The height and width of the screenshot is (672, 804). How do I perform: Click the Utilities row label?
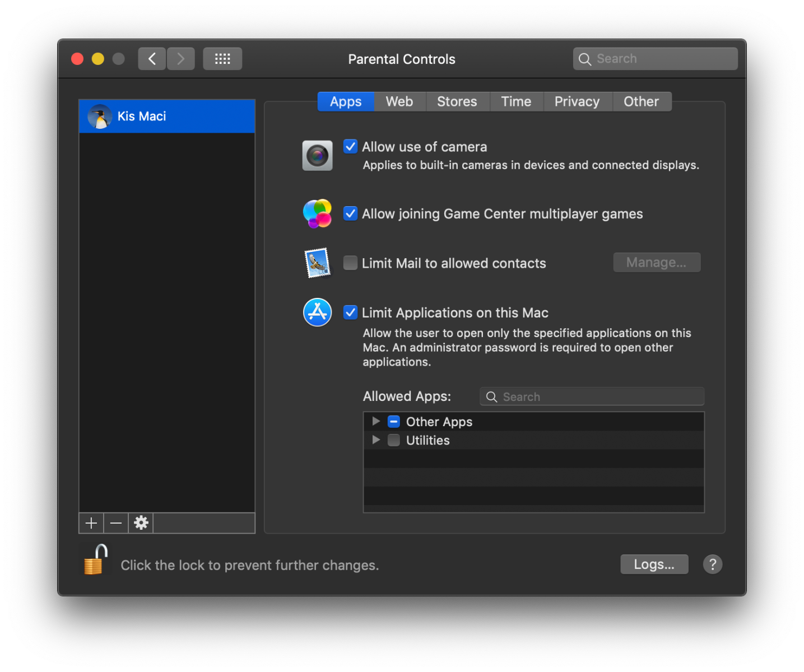428,440
